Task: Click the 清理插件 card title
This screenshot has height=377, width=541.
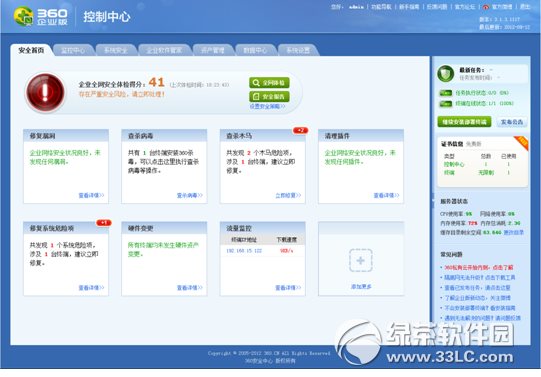Action: click(337, 136)
